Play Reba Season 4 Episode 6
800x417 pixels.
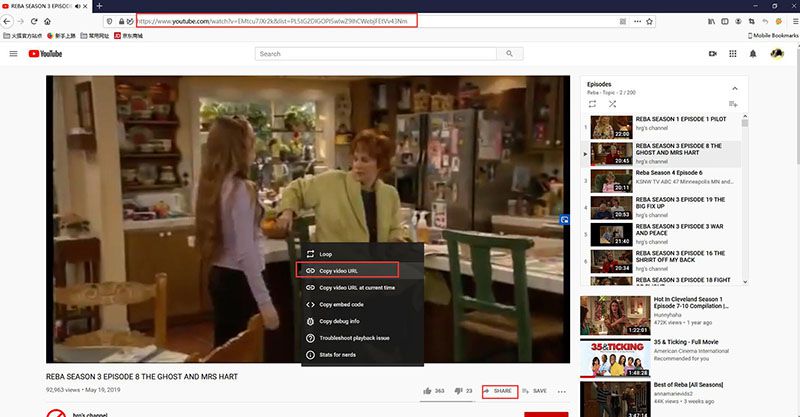[x=662, y=181]
